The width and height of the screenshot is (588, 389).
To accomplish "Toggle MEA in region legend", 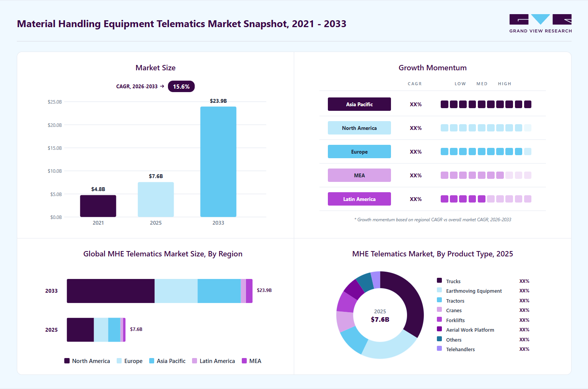I will click(x=251, y=361).
